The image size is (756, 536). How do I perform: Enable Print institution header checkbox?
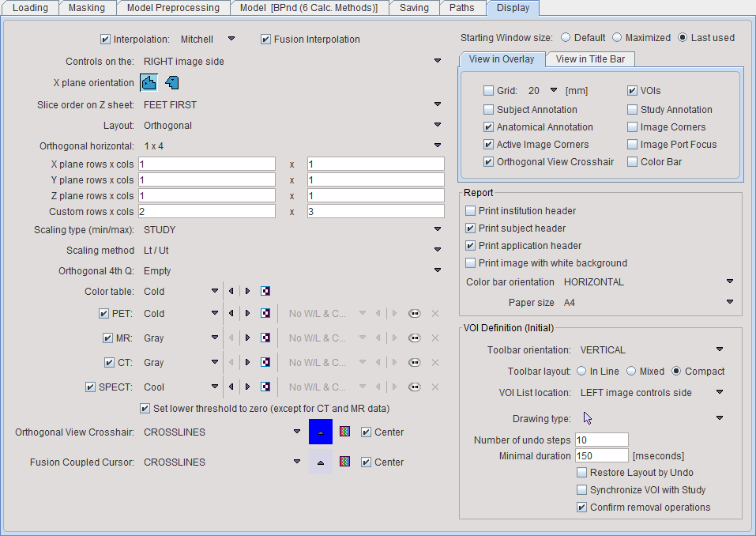click(470, 211)
